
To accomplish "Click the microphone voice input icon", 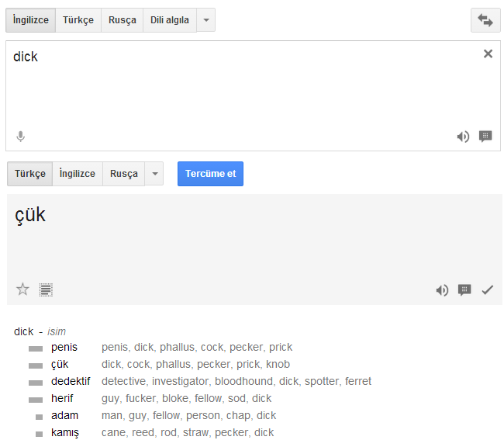I will tap(21, 137).
